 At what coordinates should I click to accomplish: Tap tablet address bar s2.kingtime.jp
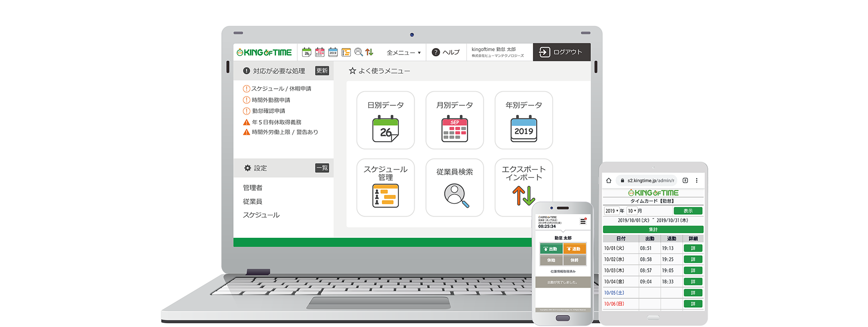tap(647, 181)
